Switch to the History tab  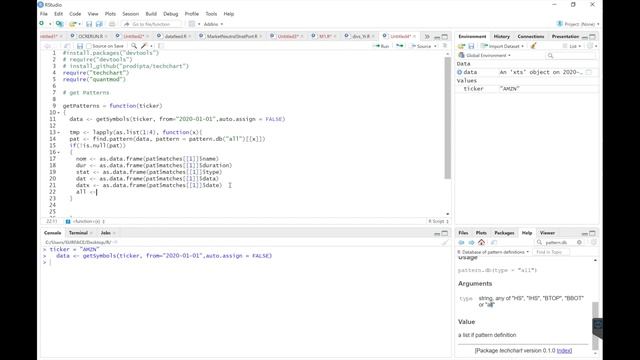[502, 36]
